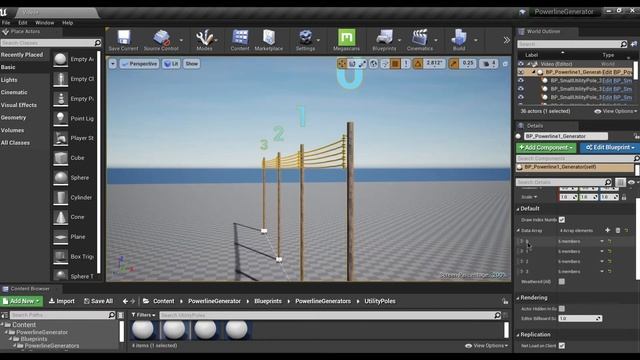The image size is (640, 360).
Task: Open the rotation snap value 2.812° dropdown
Action: pyautogui.click(x=434, y=63)
